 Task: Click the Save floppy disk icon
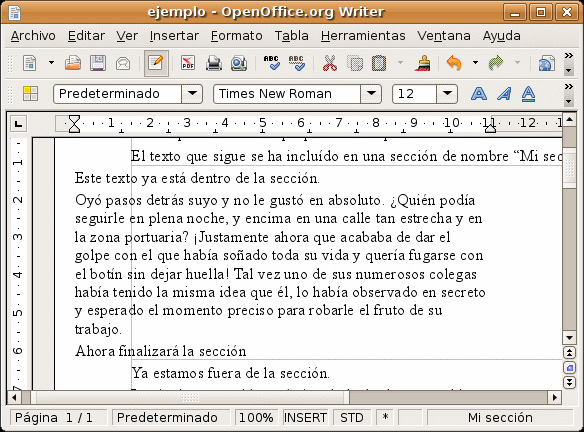pos(98,63)
